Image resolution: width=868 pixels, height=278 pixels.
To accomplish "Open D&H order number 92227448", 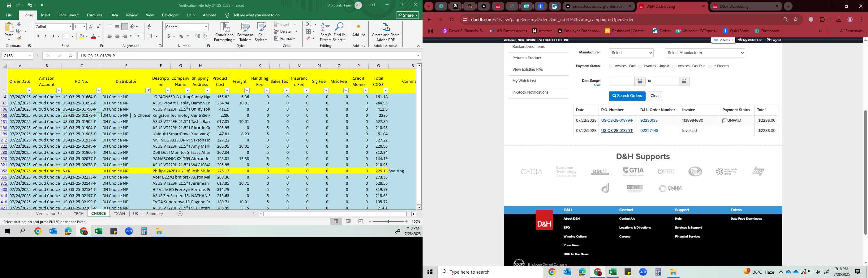I will [649, 131].
